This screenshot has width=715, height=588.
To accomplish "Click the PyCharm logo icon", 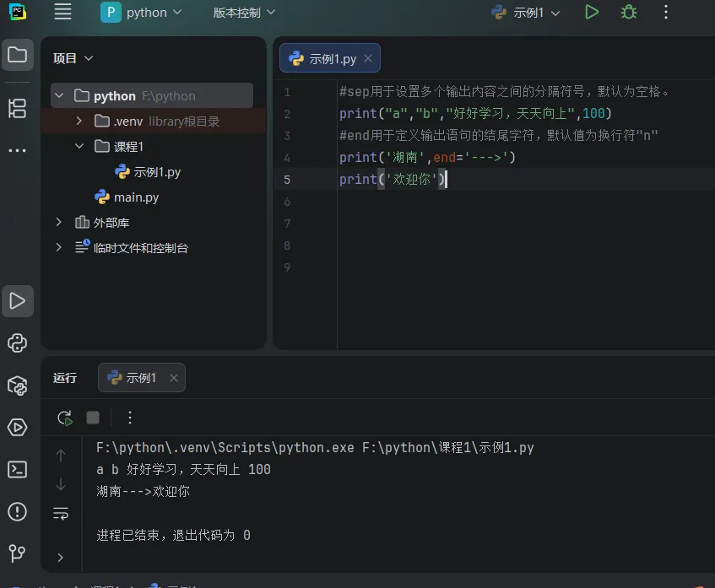I will click(18, 12).
